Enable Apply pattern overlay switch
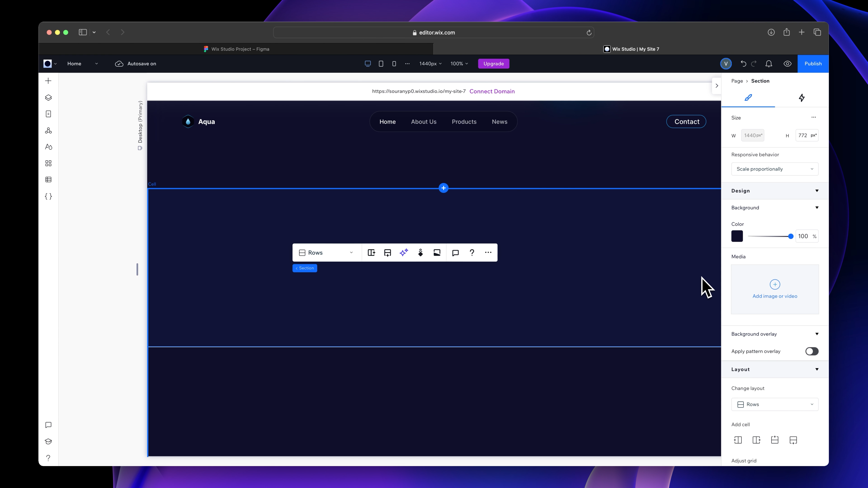 click(812, 351)
